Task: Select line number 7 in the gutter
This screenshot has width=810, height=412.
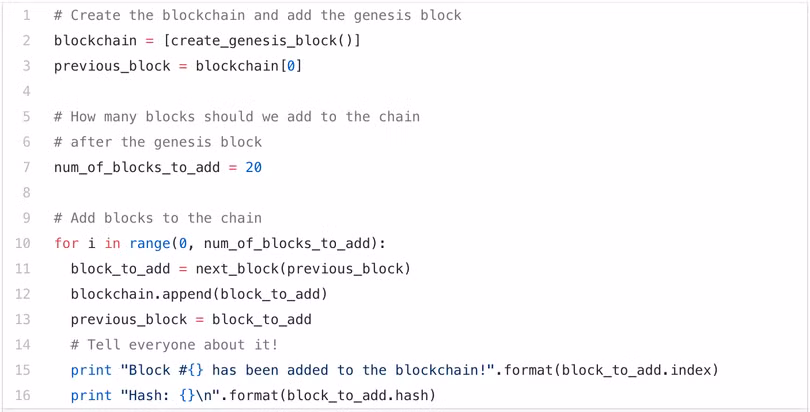Action: 26,167
